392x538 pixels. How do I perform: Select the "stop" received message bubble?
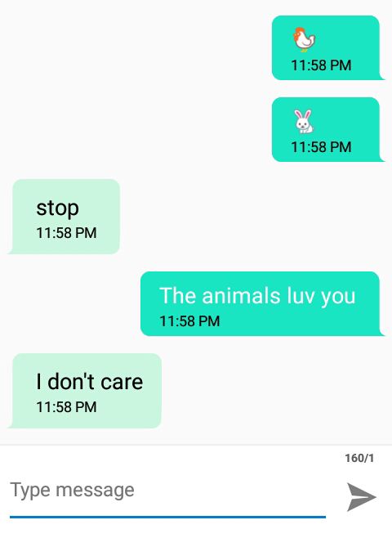point(64,217)
